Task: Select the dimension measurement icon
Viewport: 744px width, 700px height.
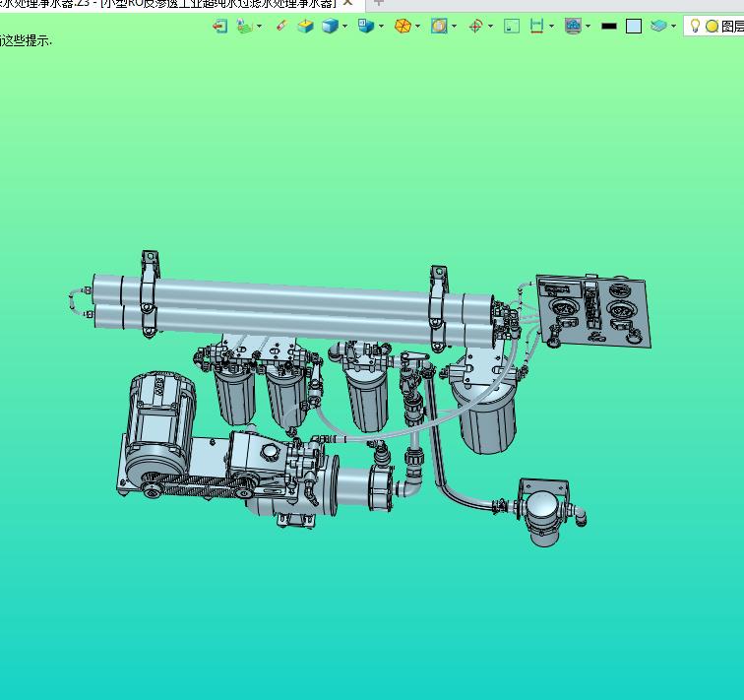Action: pyautogui.click(x=536, y=27)
